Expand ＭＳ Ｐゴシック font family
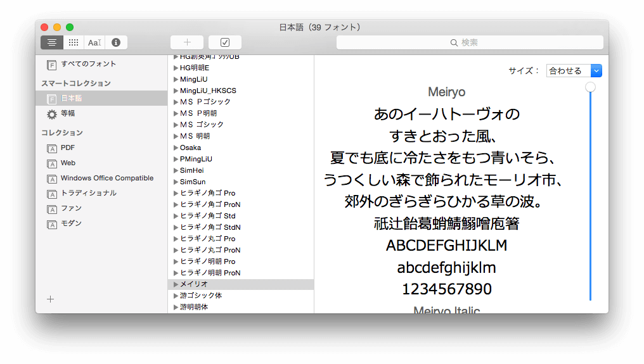The width and height of the screenshot is (644, 364). tap(176, 102)
